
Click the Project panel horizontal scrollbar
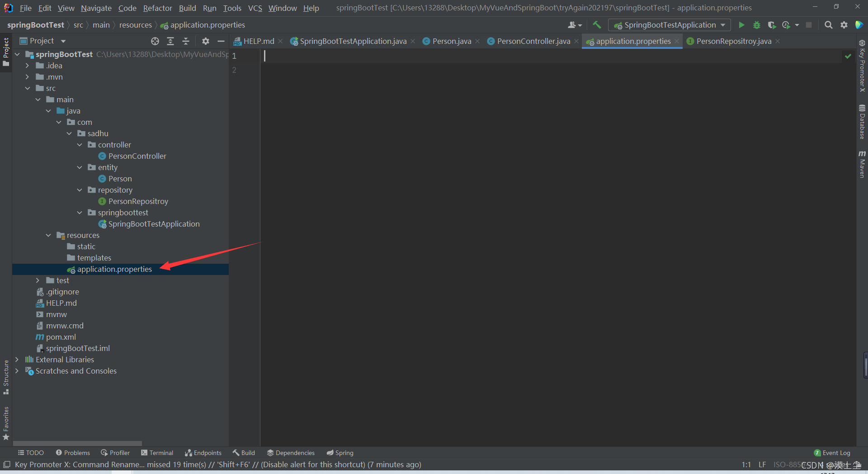(77, 444)
